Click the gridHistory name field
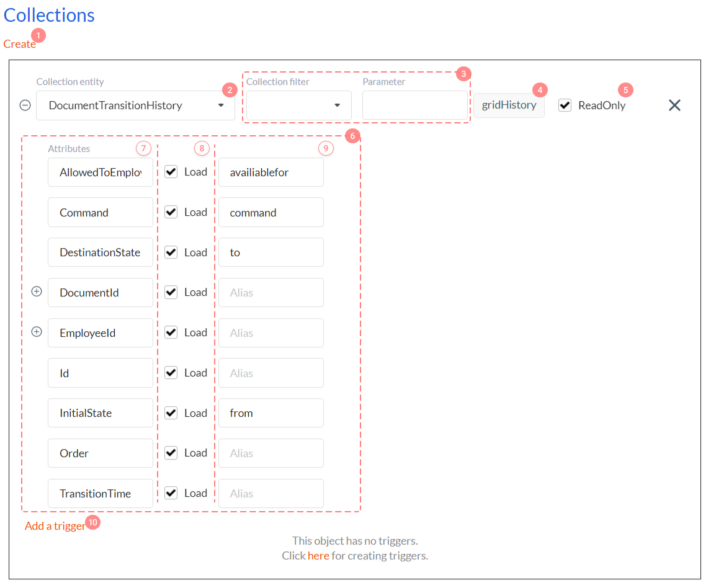Image resolution: width=711 pixels, height=588 pixels. [509, 105]
